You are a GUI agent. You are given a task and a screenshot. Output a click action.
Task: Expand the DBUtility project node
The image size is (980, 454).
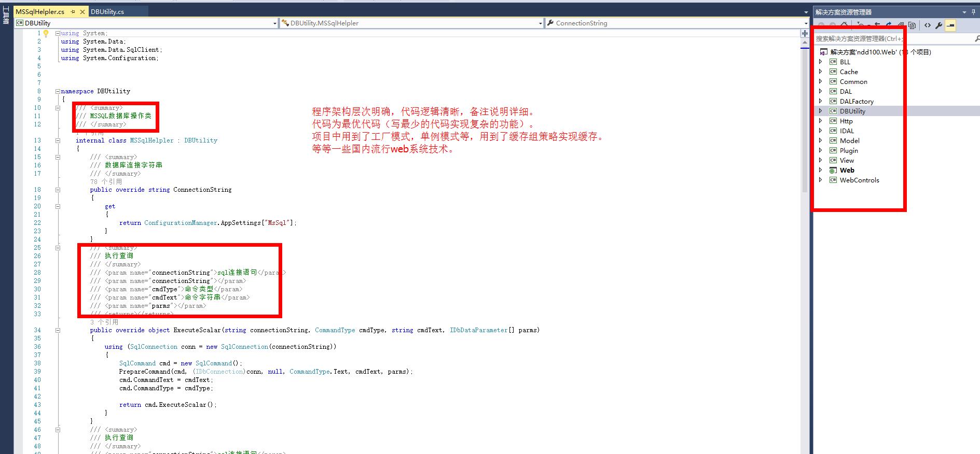(x=820, y=111)
